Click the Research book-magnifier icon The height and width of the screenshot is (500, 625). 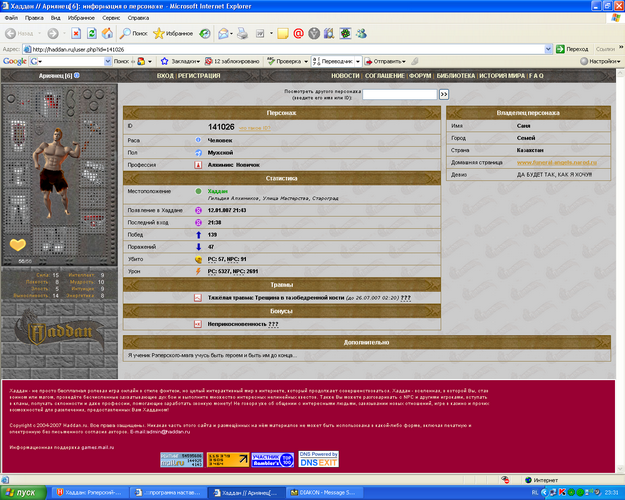point(329,33)
